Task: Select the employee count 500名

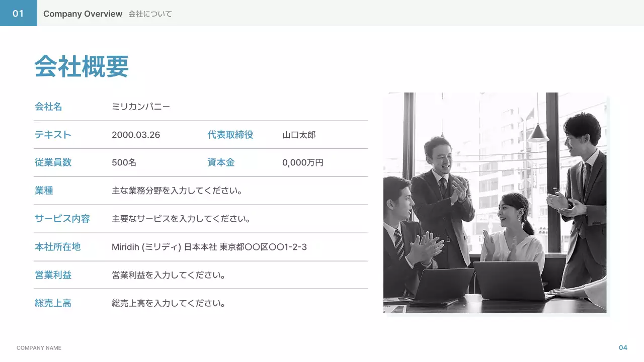Action: coord(124,162)
